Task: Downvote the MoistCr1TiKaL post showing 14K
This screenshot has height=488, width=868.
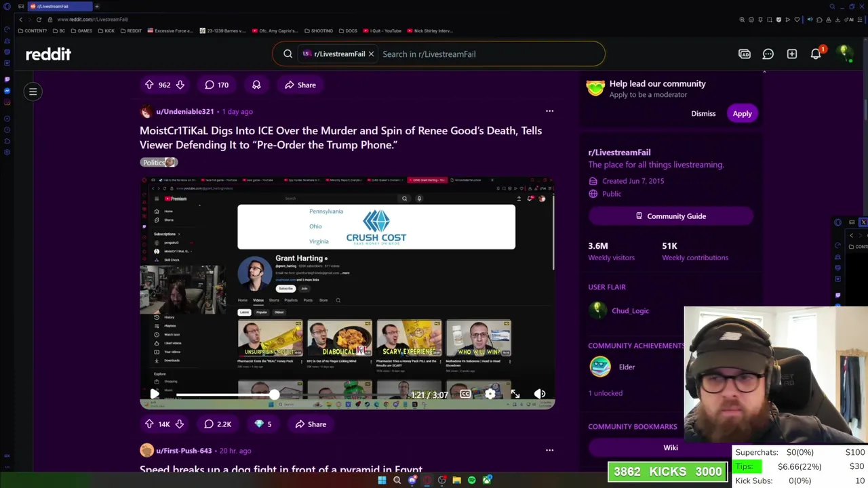Action: pyautogui.click(x=180, y=424)
